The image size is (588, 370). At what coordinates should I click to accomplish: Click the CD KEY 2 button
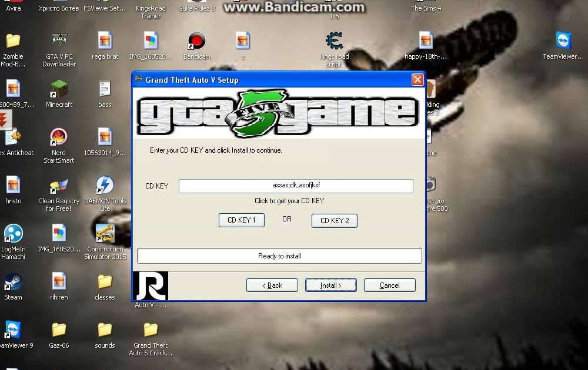click(335, 221)
